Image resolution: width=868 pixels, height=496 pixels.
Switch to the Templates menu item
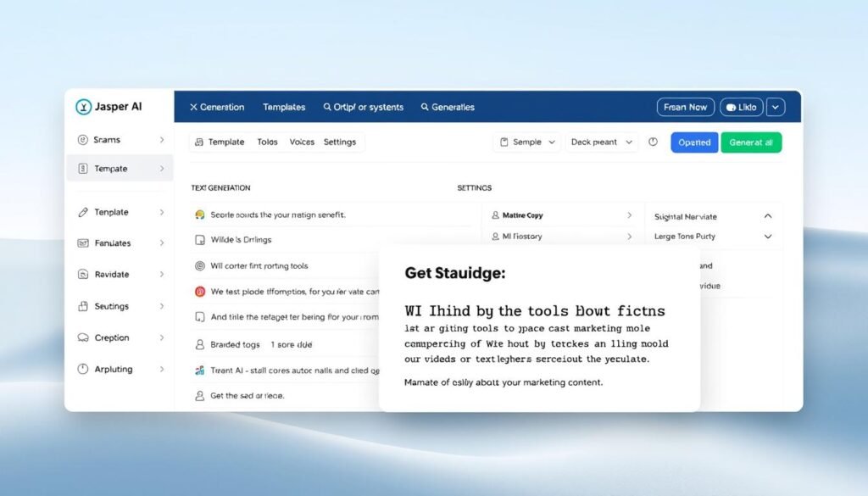point(283,107)
